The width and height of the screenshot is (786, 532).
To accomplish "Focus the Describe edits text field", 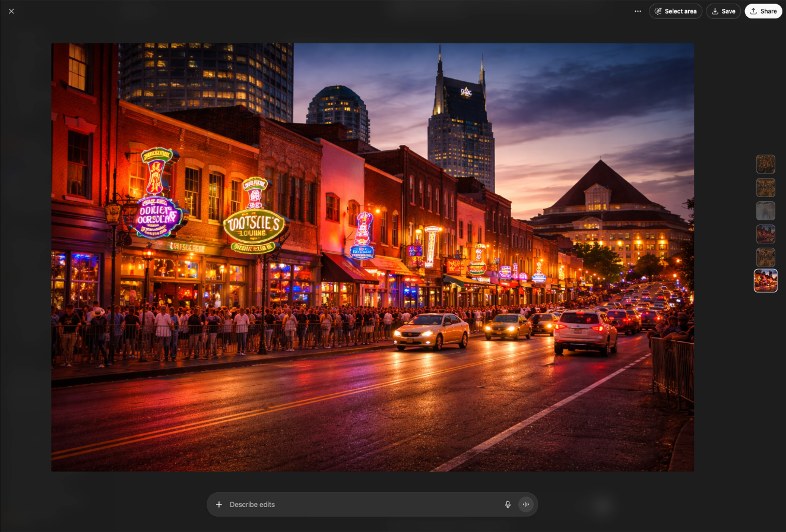I will coord(356,505).
